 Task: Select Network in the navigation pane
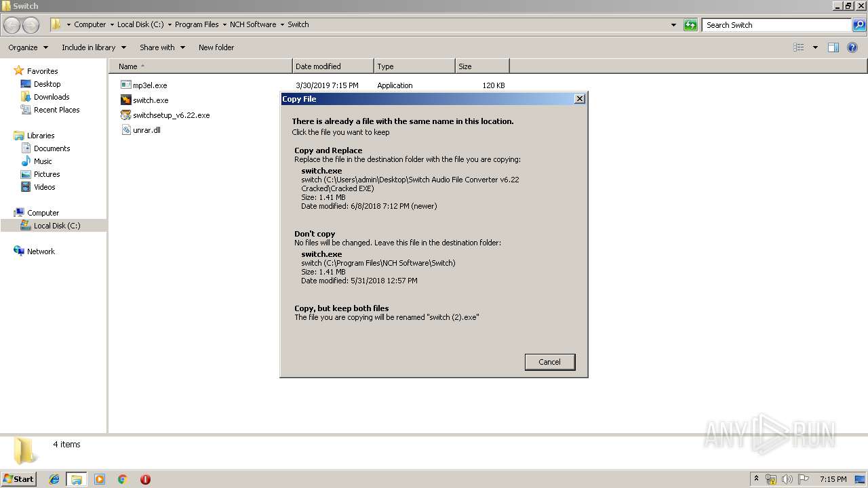point(41,251)
